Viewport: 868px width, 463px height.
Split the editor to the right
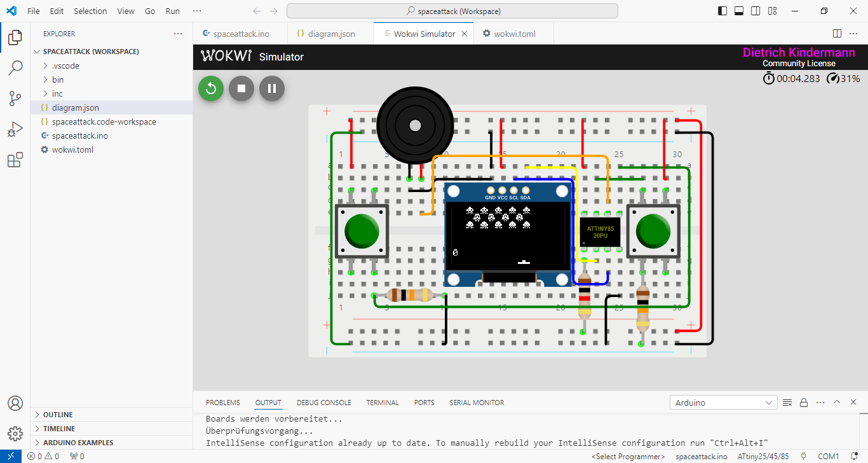point(837,34)
